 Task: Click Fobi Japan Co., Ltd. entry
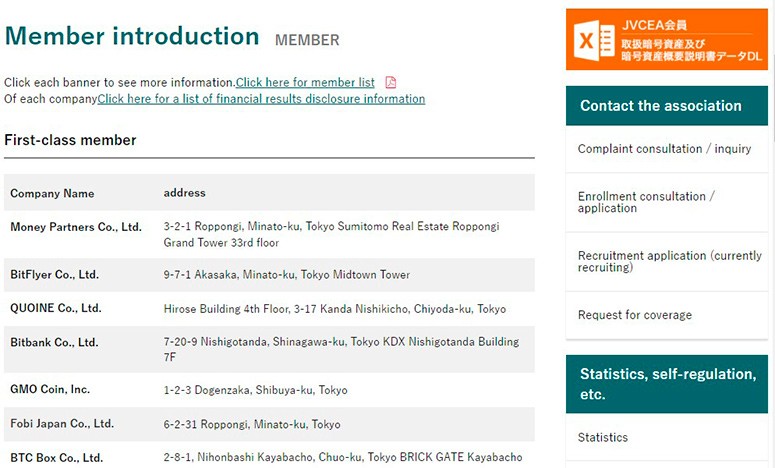click(62, 424)
